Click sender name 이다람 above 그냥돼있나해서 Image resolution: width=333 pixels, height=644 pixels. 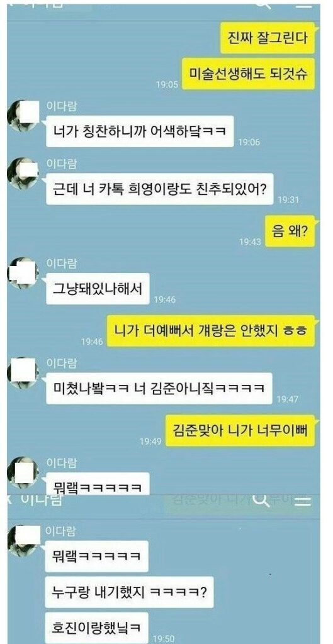pos(62,264)
